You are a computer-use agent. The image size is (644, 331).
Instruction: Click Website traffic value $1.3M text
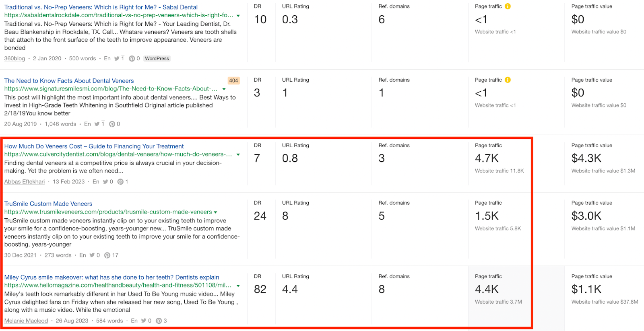pyautogui.click(x=603, y=171)
